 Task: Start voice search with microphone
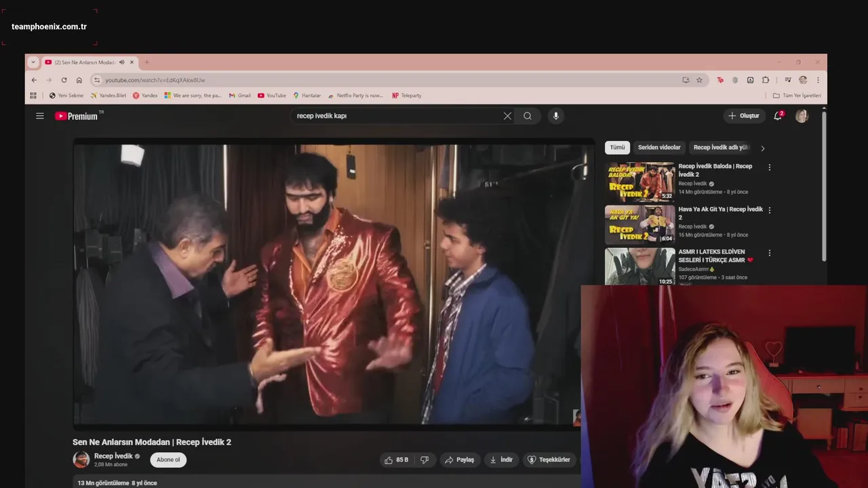556,116
